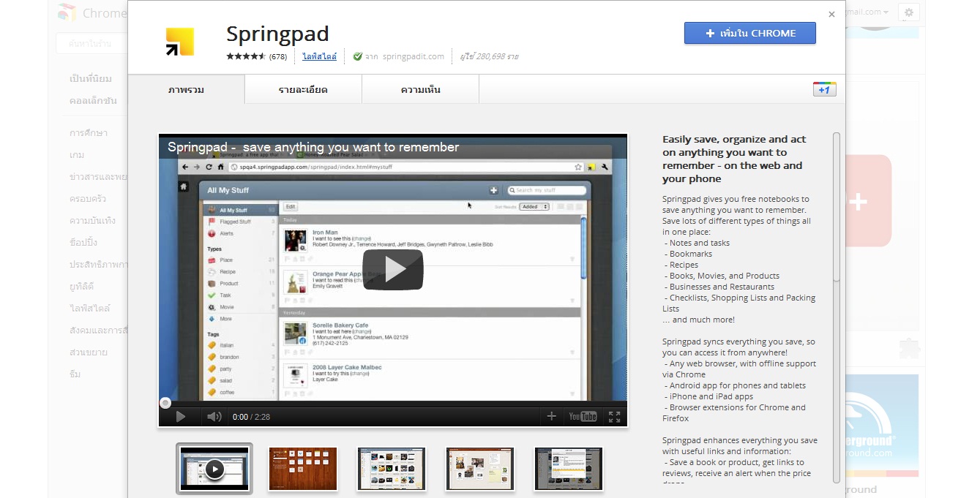
Task: Expand the account email dropdown in background
Action: 867,12
